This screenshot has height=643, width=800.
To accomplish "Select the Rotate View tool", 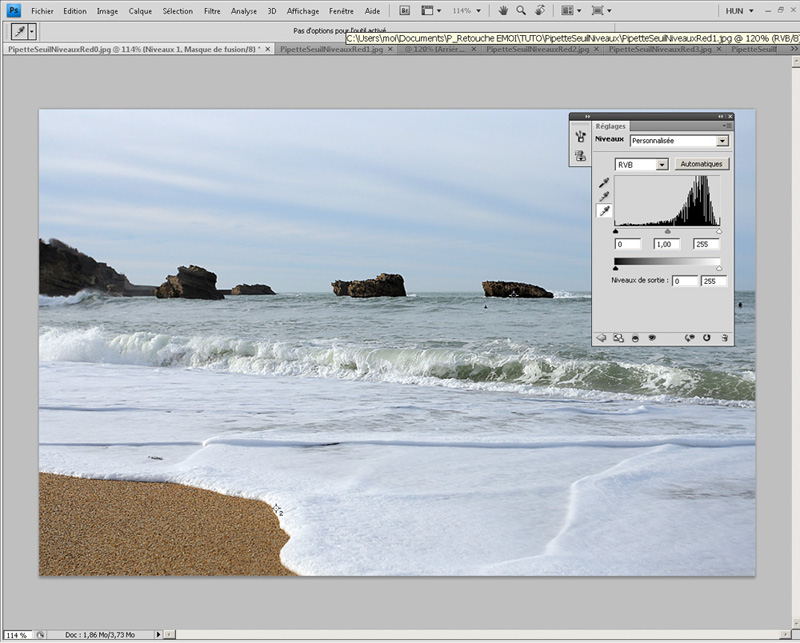I will pyautogui.click(x=540, y=11).
